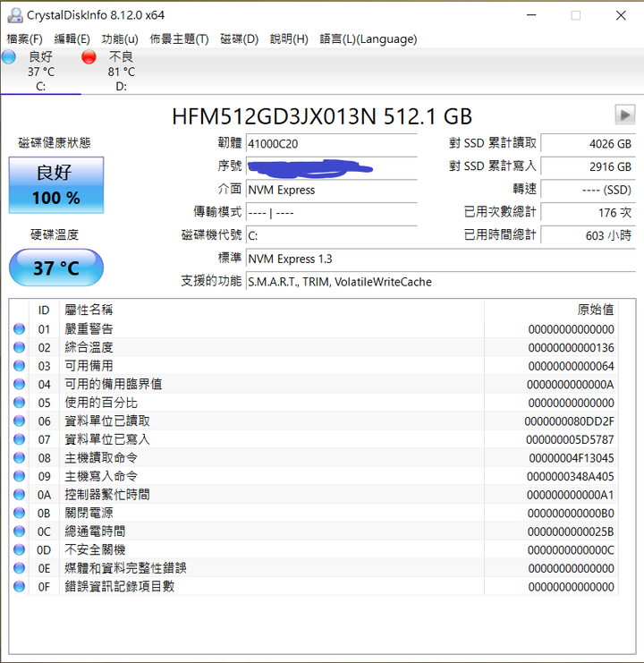Click status dot for attribute 04 可用的備用臨界值
This screenshot has width=644, height=663.
19,384
